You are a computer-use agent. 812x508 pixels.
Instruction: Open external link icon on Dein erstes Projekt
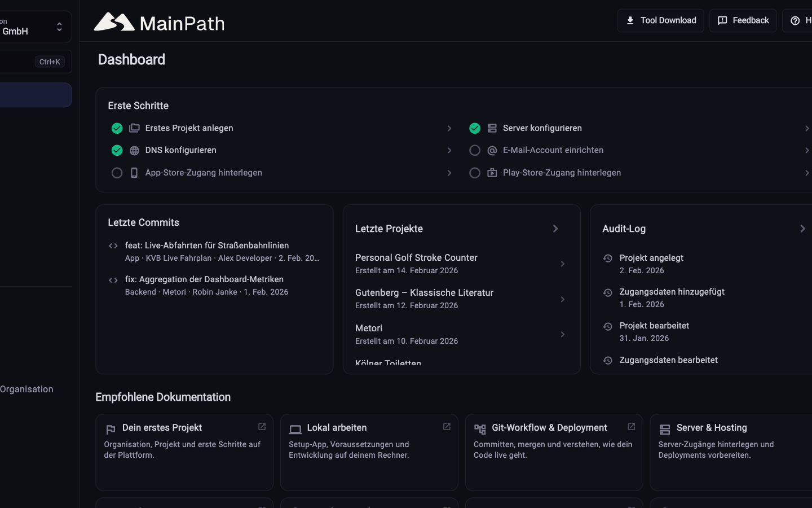tap(262, 427)
